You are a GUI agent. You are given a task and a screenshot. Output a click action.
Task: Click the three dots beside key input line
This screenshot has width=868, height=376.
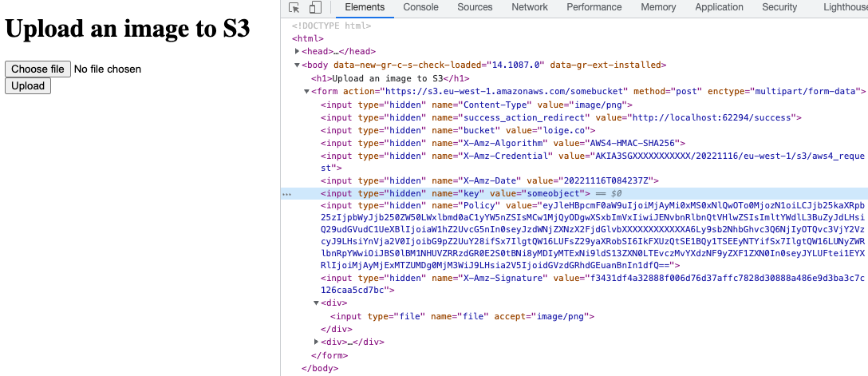tap(286, 194)
